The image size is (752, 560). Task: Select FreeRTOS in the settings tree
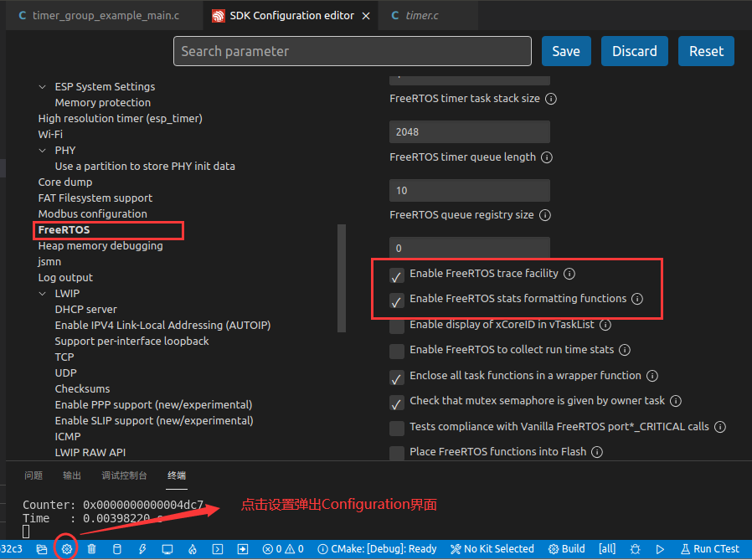[x=64, y=230]
